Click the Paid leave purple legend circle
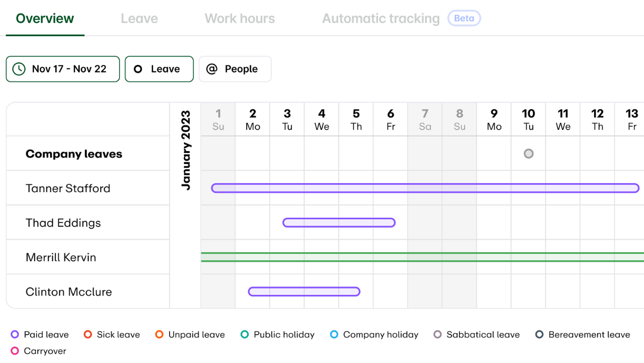This screenshot has width=644, height=363. (15, 335)
